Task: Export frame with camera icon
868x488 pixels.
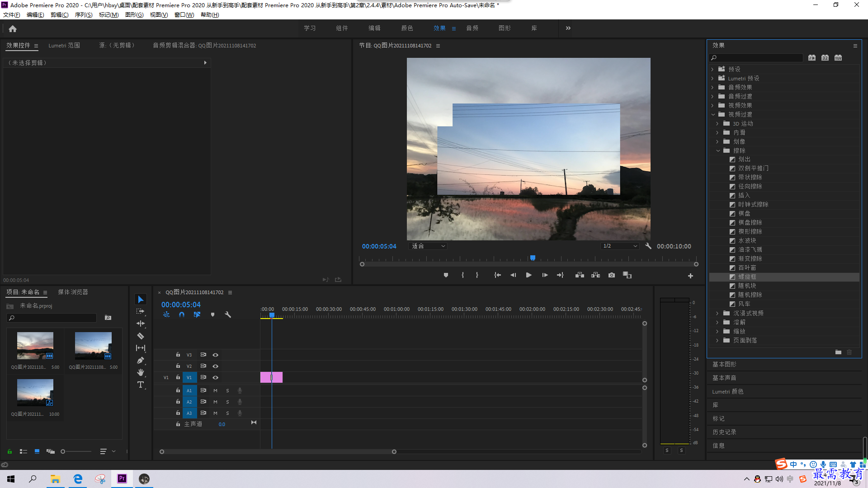Action: [x=612, y=275]
